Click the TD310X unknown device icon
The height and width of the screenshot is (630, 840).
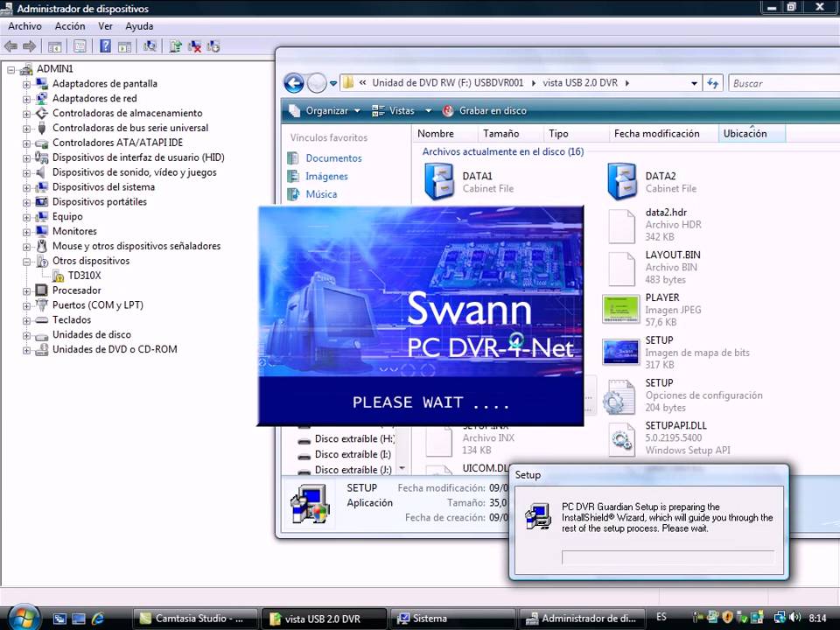coord(59,276)
